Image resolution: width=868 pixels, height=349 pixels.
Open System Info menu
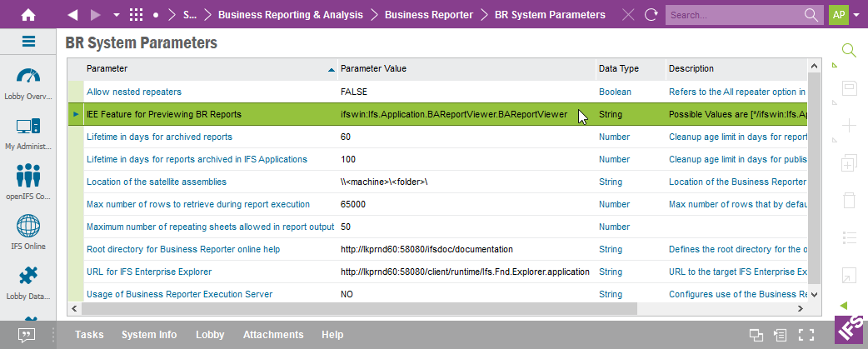click(x=149, y=335)
